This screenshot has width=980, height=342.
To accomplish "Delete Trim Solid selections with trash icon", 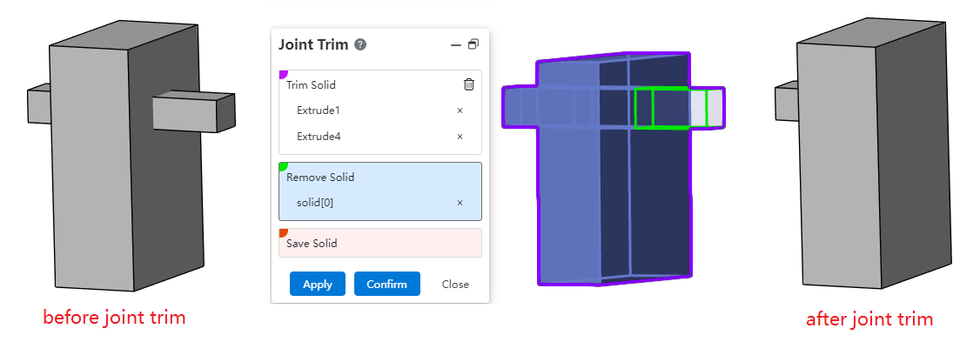I will 469,84.
